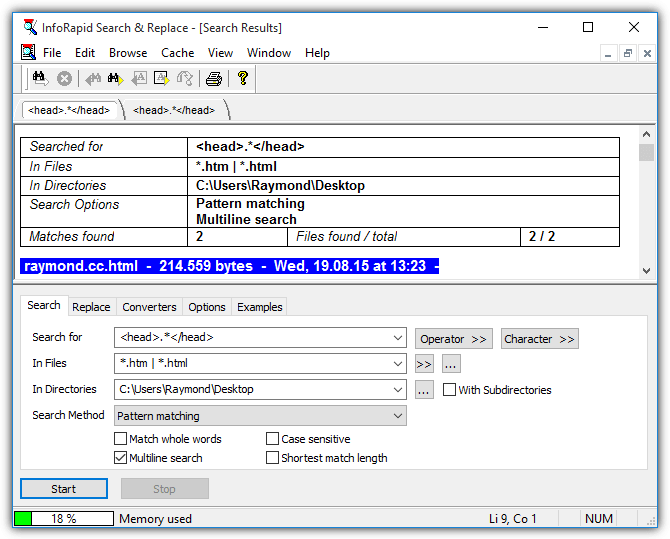Restore the inner Search Results document
Screen dimensions: 670x539
pyautogui.click(x=628, y=53)
